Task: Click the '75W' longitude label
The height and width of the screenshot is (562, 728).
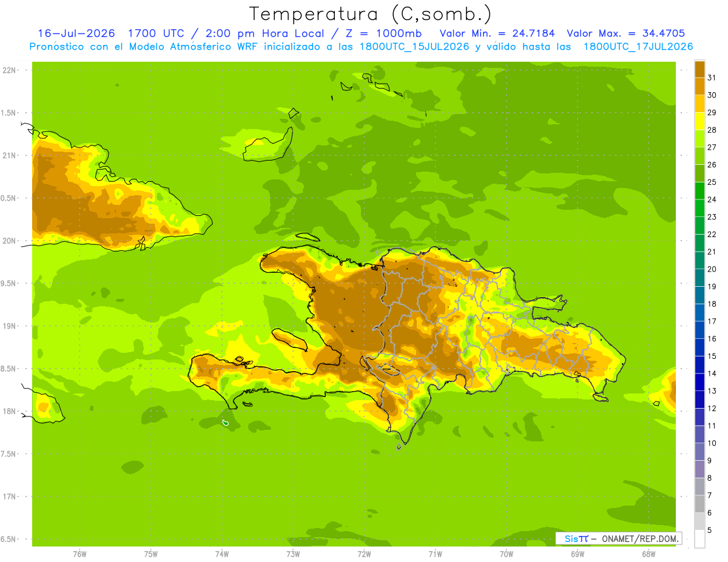Action: [x=151, y=555]
